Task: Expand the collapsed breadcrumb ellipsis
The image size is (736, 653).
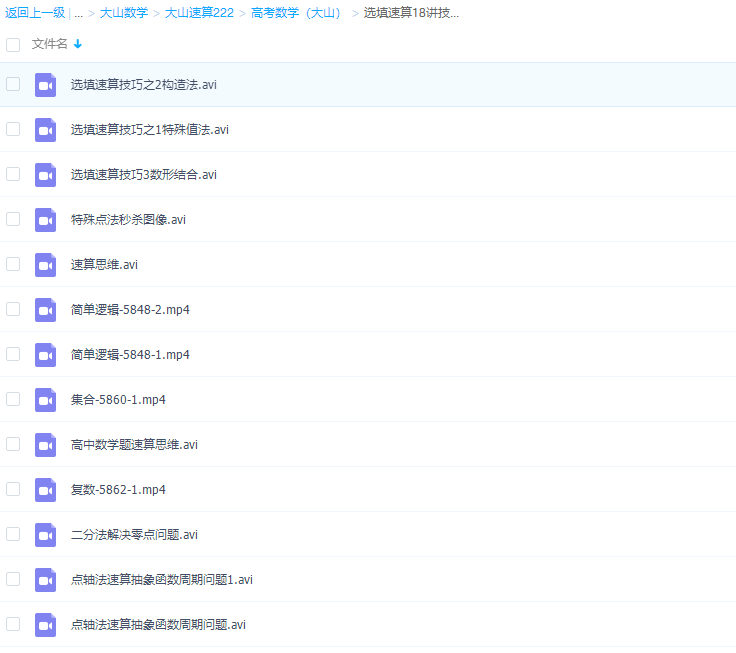Action: (x=78, y=13)
